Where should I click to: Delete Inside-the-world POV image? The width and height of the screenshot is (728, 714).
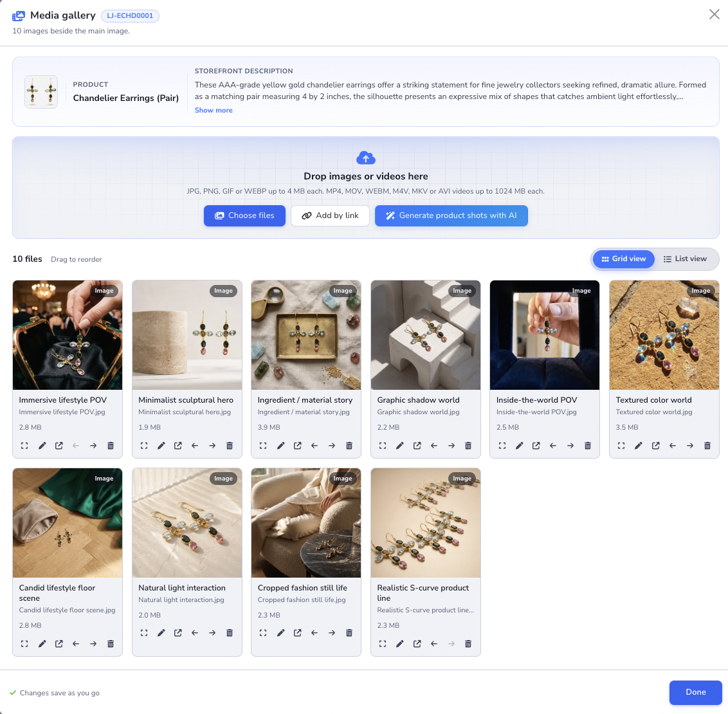coord(588,446)
